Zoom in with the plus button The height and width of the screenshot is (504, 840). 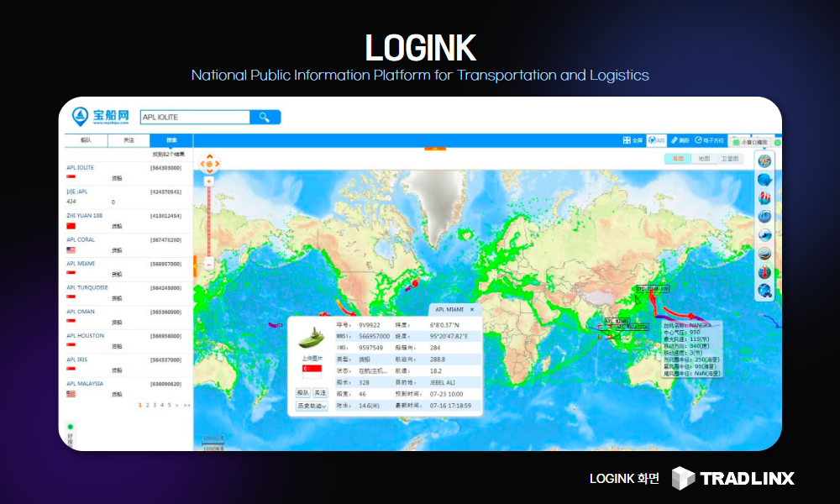[x=209, y=181]
